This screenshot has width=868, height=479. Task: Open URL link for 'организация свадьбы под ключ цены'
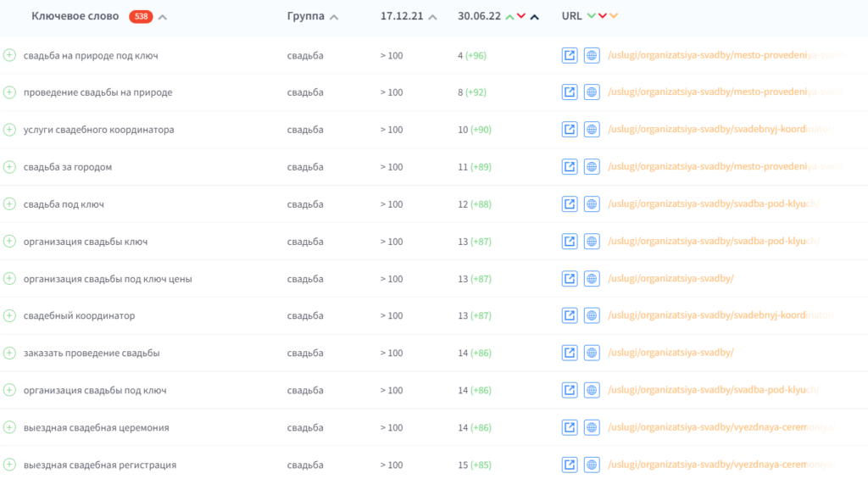click(671, 279)
